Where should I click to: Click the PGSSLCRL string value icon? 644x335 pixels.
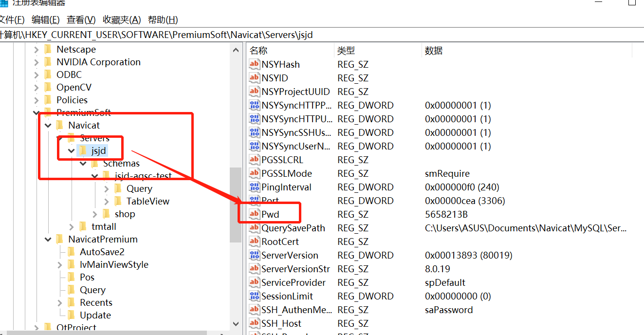(x=254, y=160)
